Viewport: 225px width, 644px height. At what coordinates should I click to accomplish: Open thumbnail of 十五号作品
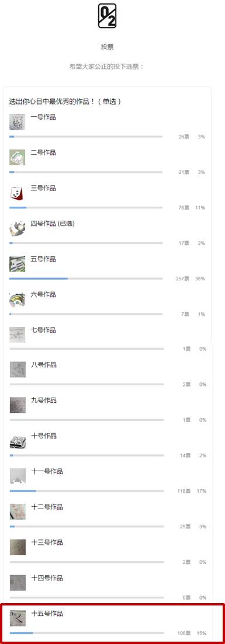click(18, 618)
